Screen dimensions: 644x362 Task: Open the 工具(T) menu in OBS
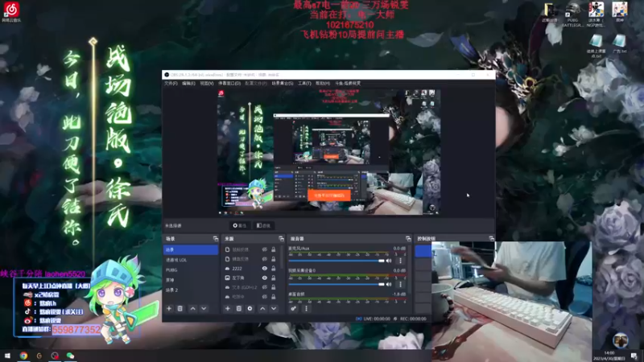(x=304, y=84)
